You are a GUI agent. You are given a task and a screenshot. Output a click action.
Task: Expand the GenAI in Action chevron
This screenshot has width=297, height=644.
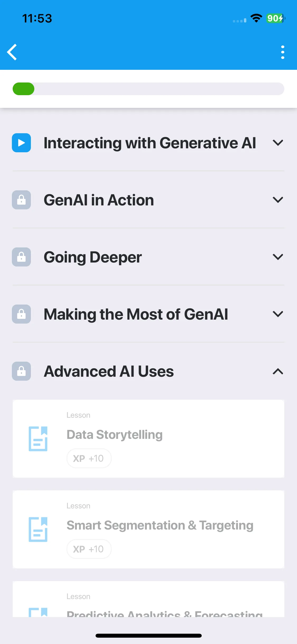[x=278, y=200]
